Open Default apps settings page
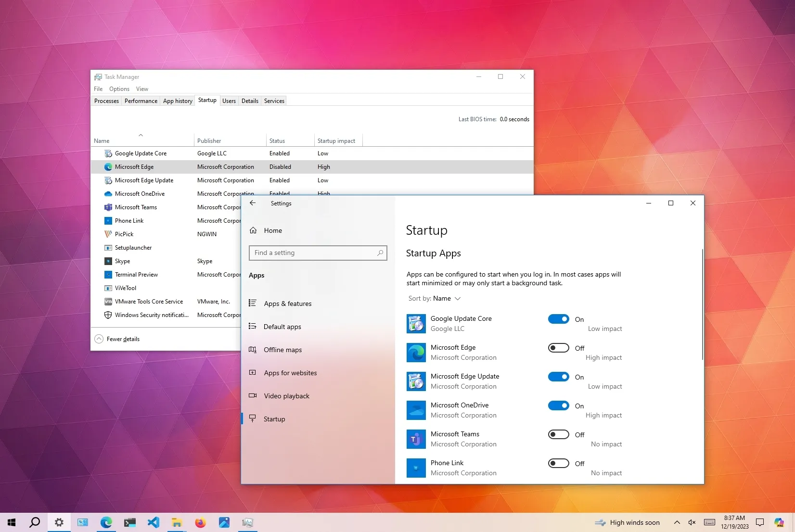The height and width of the screenshot is (532, 795). click(x=318, y=327)
